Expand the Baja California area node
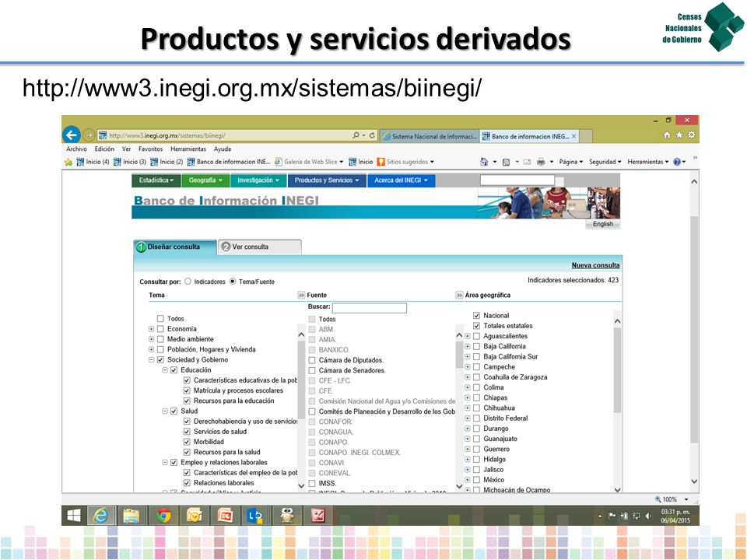Screen dimensions: 747x560 pos(468,346)
